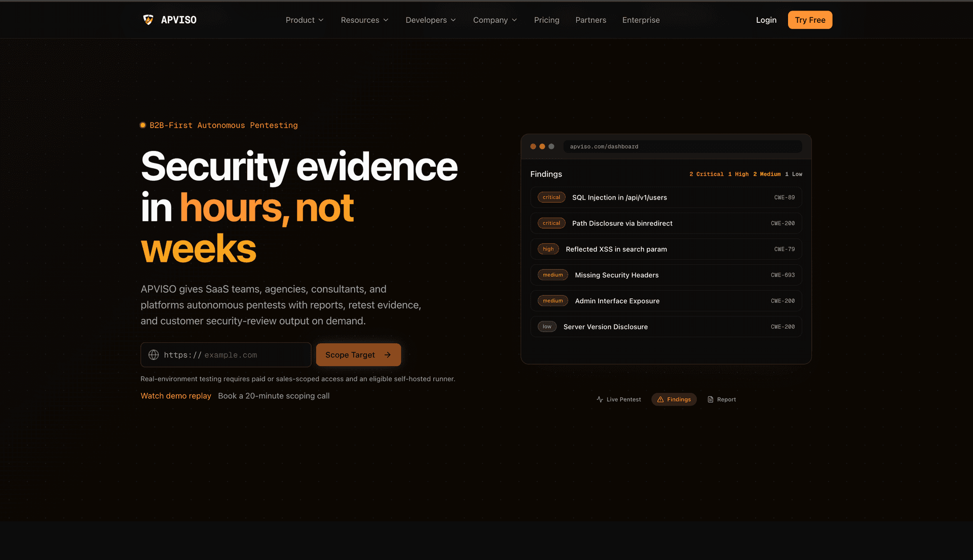This screenshot has height=560, width=973.
Task: Expand the Resources dropdown menu
Action: pos(365,20)
